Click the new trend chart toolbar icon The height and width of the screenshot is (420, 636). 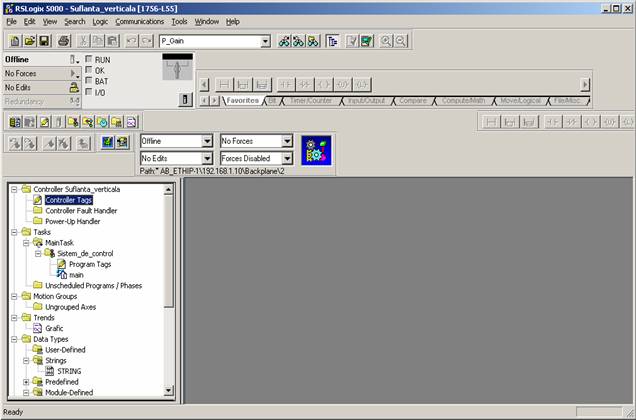131,122
